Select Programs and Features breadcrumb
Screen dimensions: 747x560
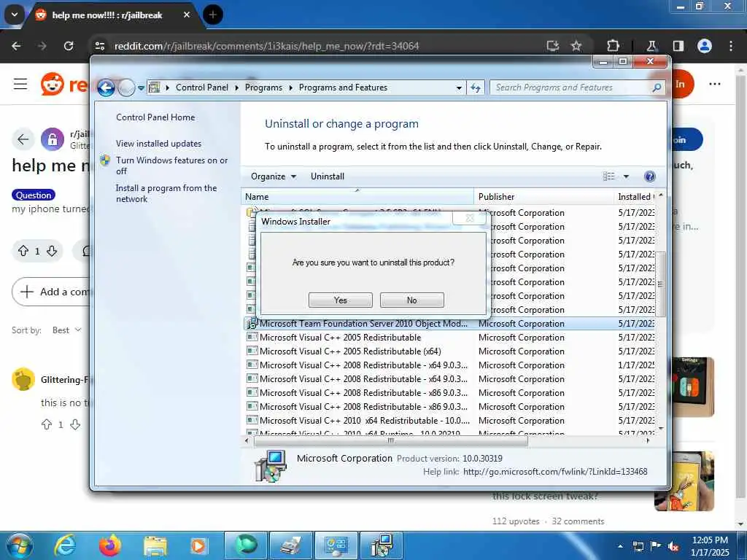coord(343,87)
